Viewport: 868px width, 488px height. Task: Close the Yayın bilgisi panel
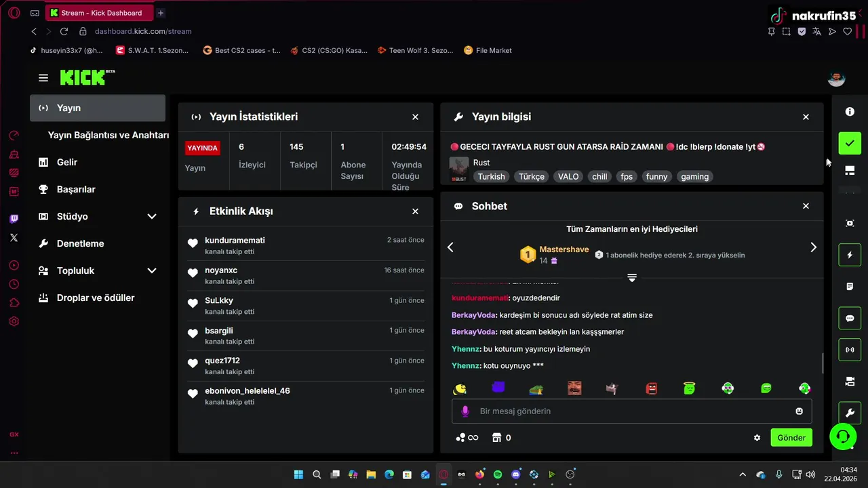click(806, 117)
